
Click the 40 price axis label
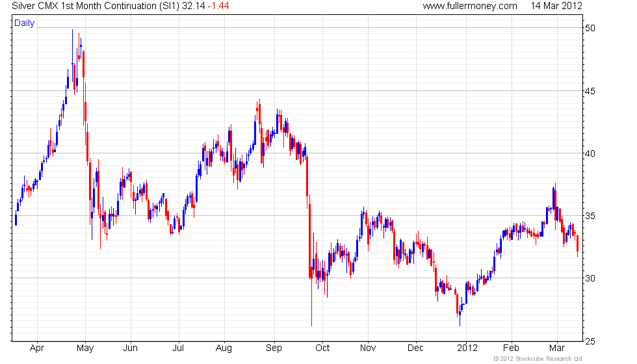pos(590,153)
